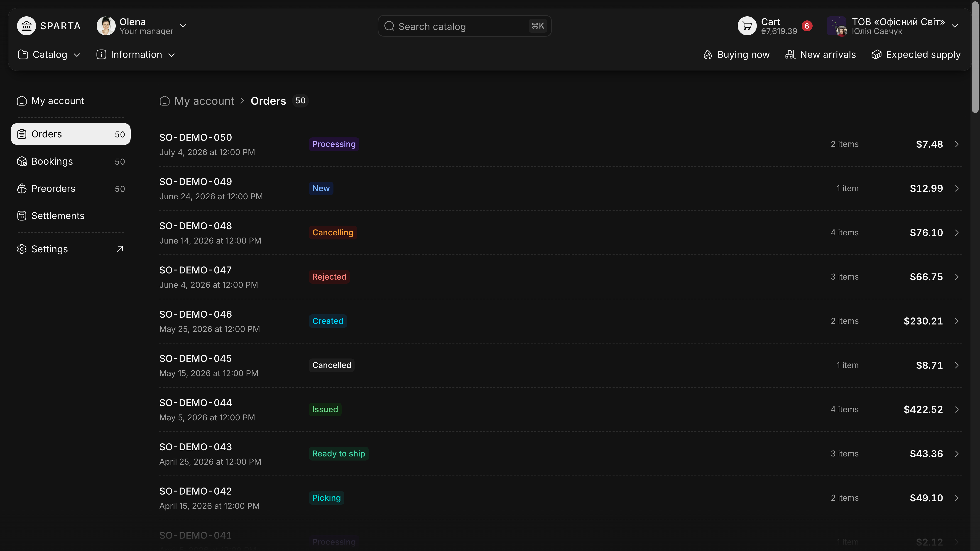
Task: Click Olena manager avatar
Action: [106, 26]
